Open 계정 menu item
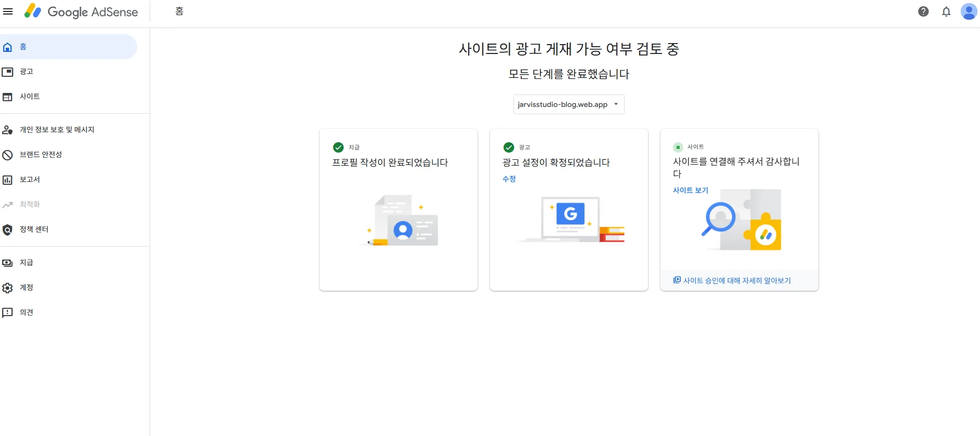 69,288
